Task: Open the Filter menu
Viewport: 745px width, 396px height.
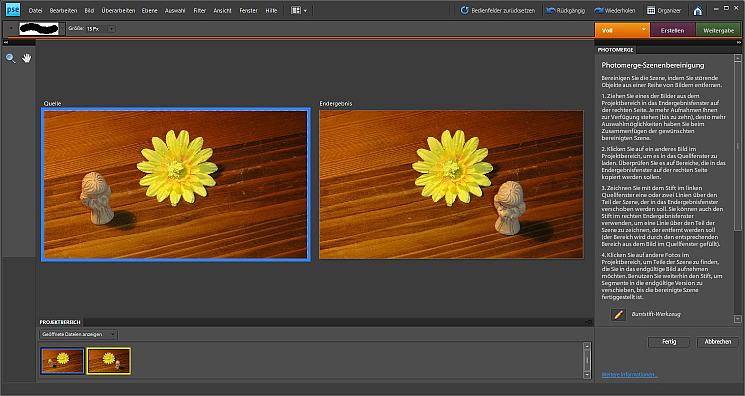Action: (200, 10)
